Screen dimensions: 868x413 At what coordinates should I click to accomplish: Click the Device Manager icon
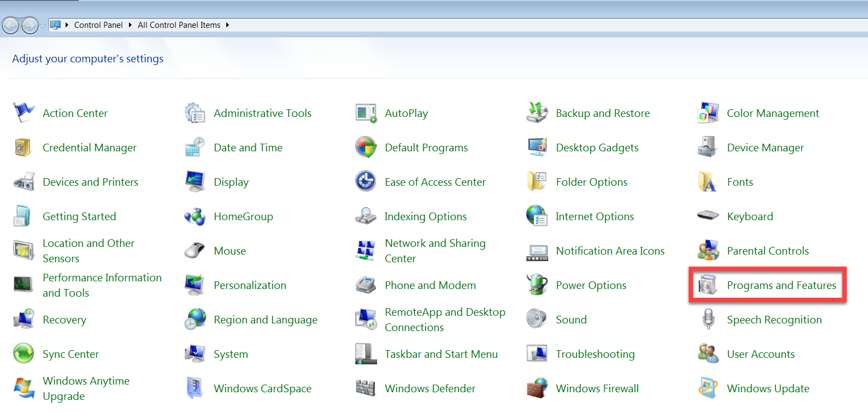click(x=708, y=147)
